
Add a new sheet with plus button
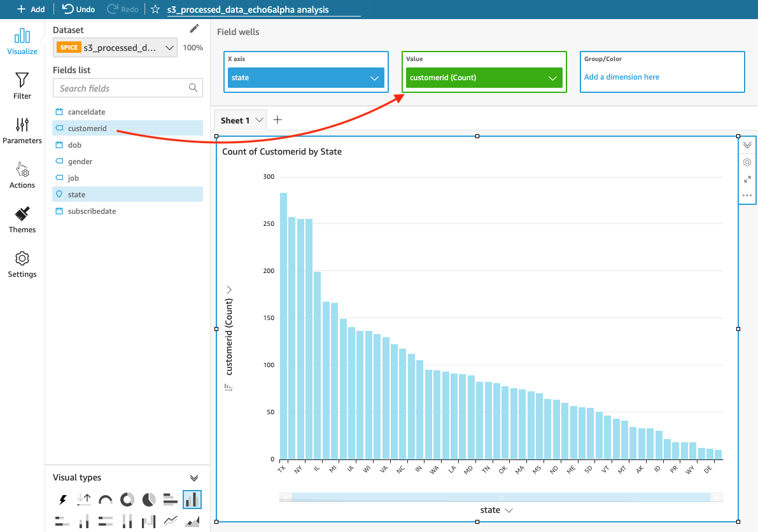click(x=277, y=120)
